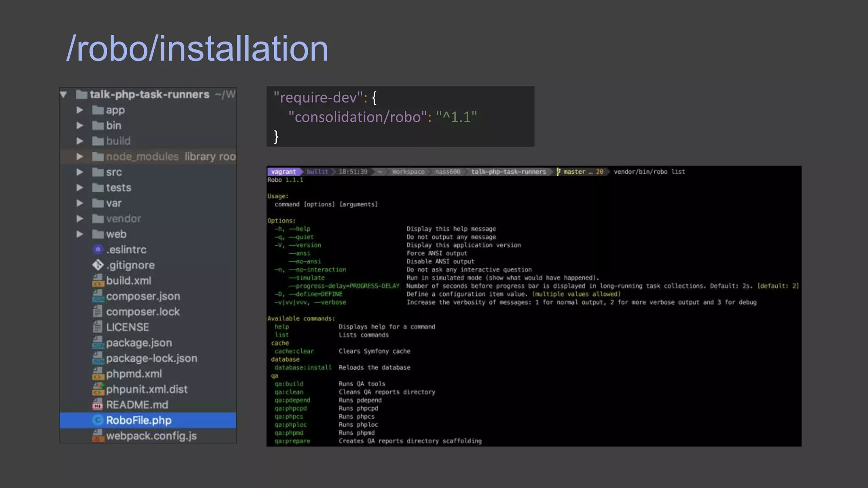This screenshot has height=488, width=868.
Task: Click the app folder icon
Action: pyautogui.click(x=98, y=110)
